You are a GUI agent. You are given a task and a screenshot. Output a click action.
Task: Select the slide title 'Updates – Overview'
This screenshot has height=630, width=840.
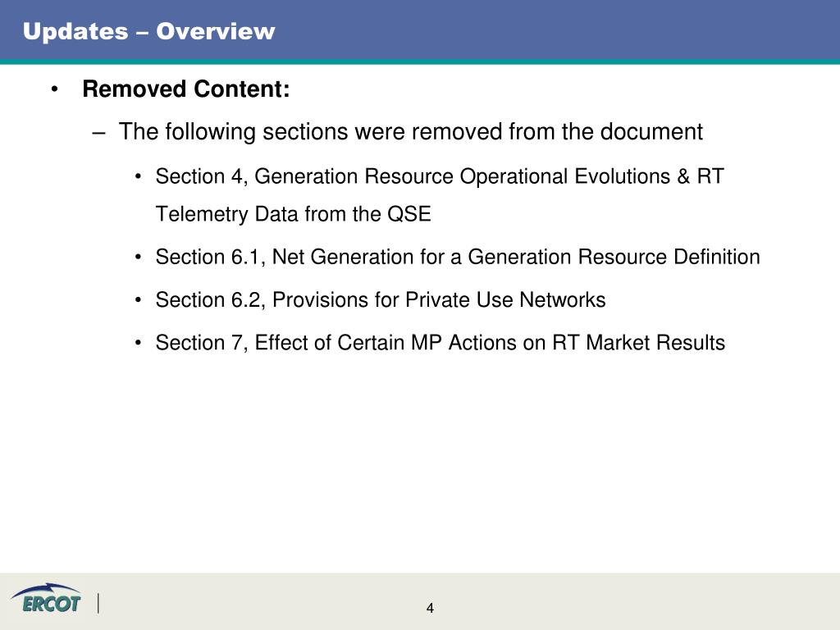point(149,31)
